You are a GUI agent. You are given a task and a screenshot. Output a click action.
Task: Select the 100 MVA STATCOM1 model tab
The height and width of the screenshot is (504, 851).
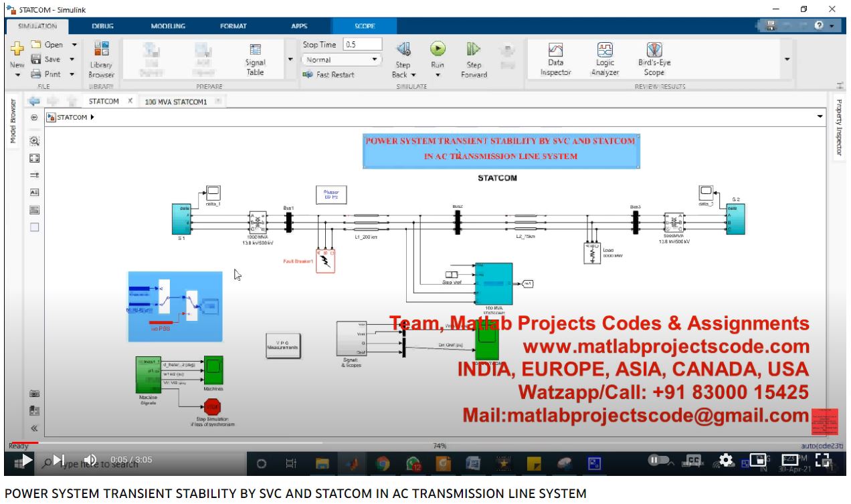176,102
